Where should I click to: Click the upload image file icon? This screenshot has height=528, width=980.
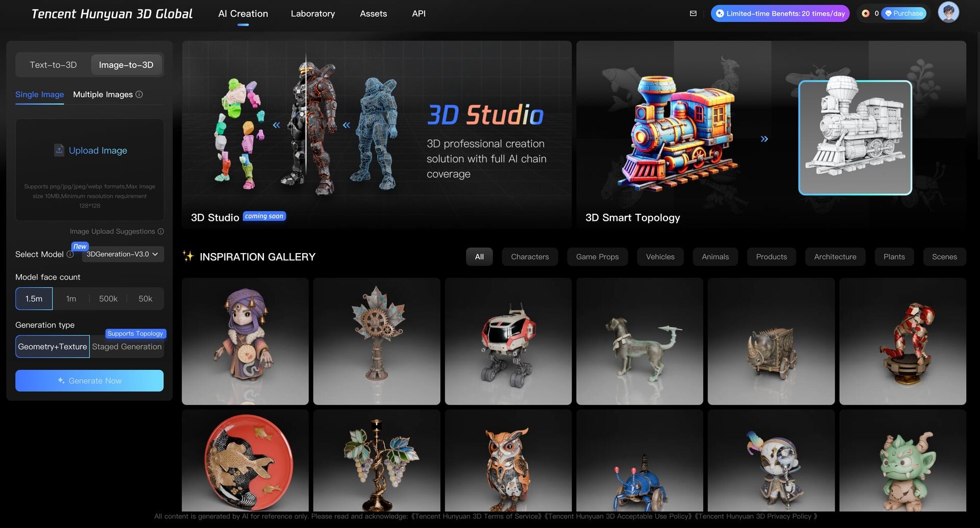(x=59, y=150)
